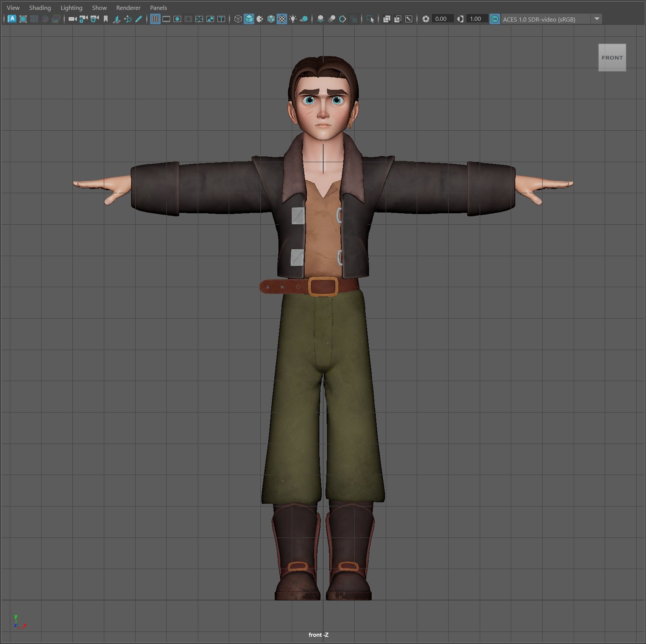
Task: Toggle X-Ray Active Components icon
Action: coord(398,19)
